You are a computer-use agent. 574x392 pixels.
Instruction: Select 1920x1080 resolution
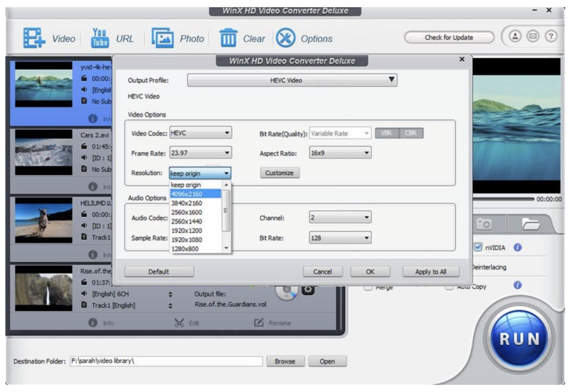pyautogui.click(x=196, y=239)
